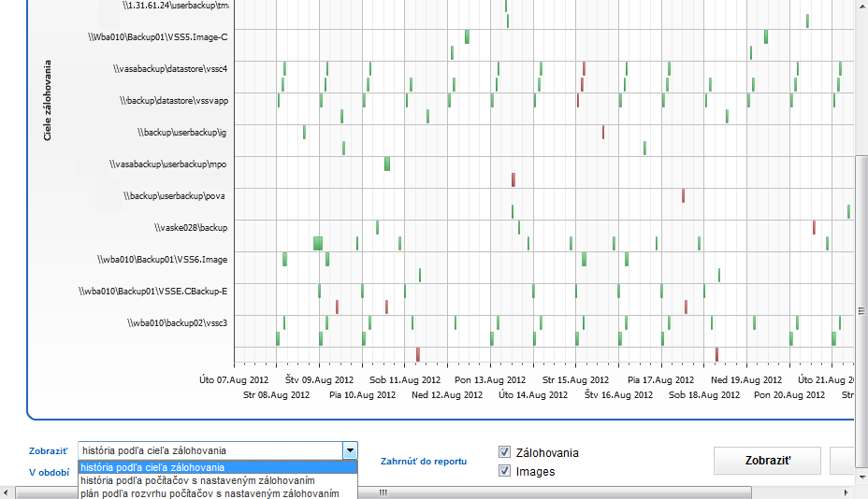868x499 pixels.
Task: Click the 'V období' label
Action: click(50, 473)
